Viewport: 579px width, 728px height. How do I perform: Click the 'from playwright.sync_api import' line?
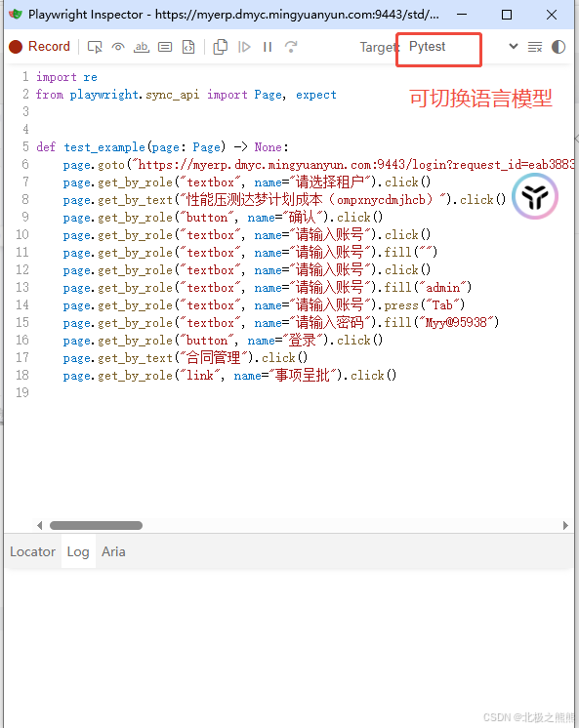click(x=186, y=95)
